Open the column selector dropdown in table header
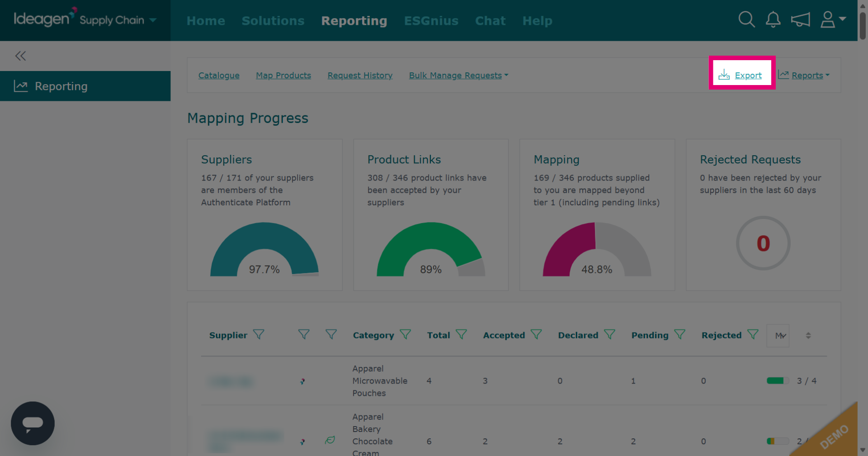868x456 pixels. click(778, 336)
